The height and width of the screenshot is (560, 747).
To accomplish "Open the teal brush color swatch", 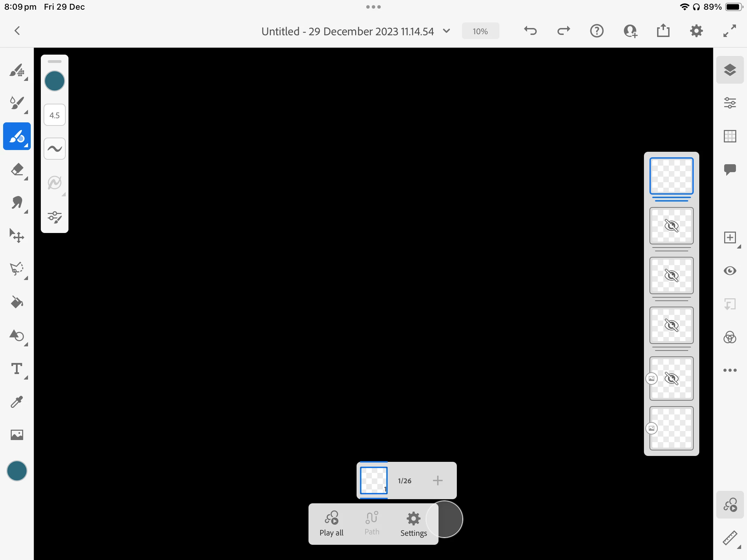I will click(55, 81).
